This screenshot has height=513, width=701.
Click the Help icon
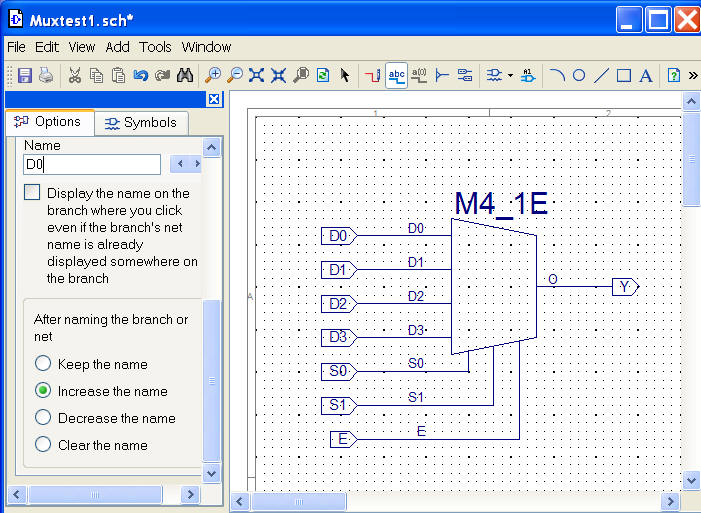click(x=673, y=75)
